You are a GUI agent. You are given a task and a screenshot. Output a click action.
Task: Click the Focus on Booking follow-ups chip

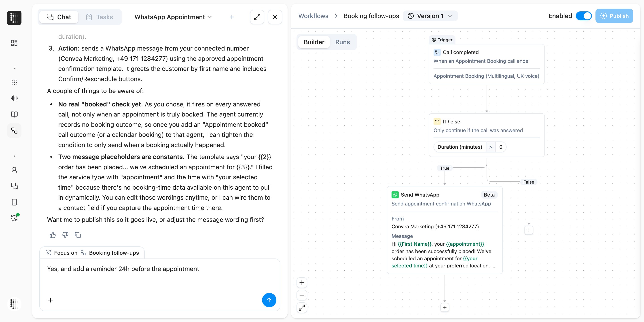pos(92,253)
